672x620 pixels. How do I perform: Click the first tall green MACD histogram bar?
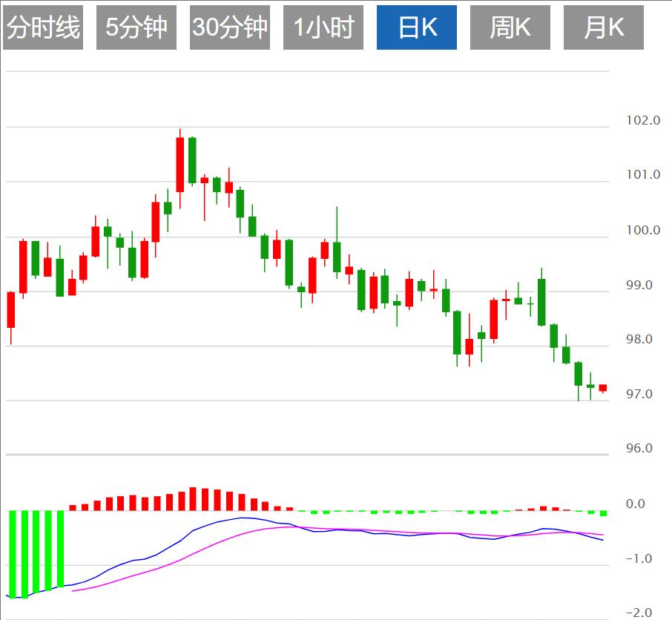coord(12,553)
